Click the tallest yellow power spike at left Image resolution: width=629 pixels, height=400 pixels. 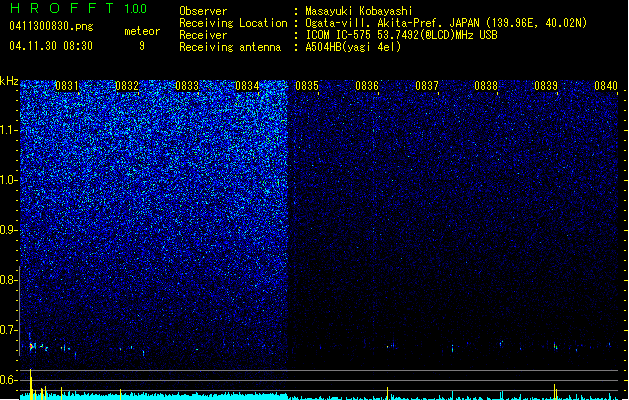pyautogui.click(x=30, y=384)
